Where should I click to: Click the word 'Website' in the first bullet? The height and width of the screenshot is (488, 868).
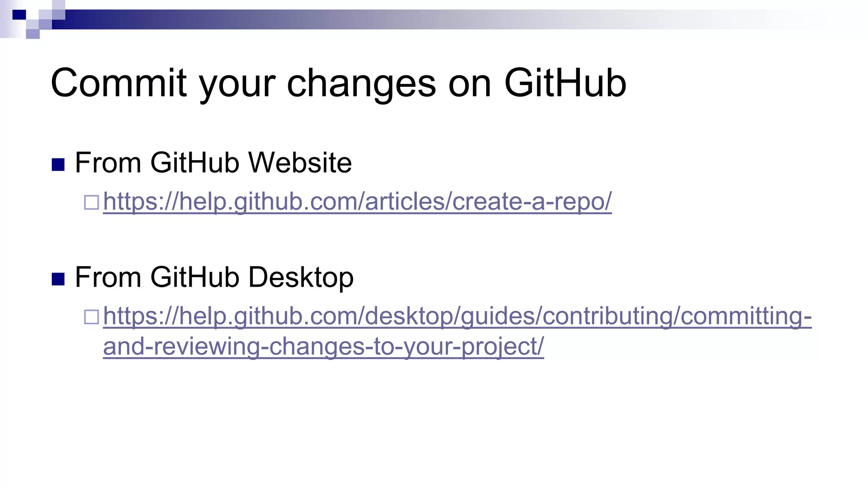[300, 163]
